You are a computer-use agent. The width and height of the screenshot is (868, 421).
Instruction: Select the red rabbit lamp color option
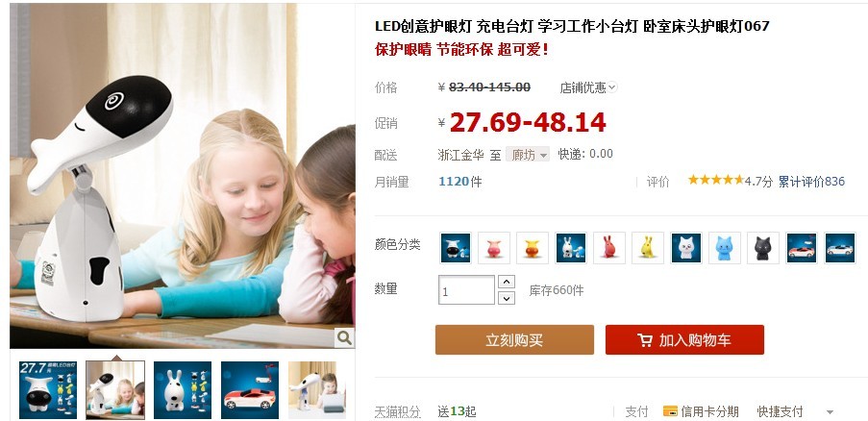[609, 248]
